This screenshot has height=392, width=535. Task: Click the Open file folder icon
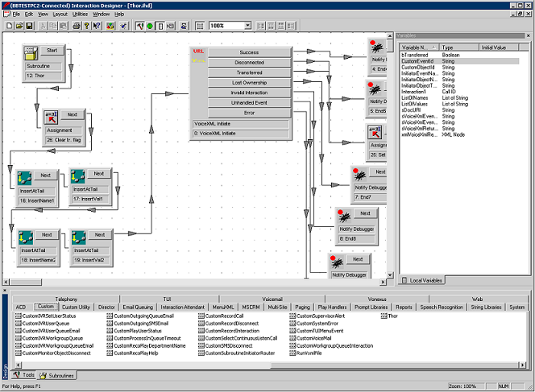coord(19,26)
